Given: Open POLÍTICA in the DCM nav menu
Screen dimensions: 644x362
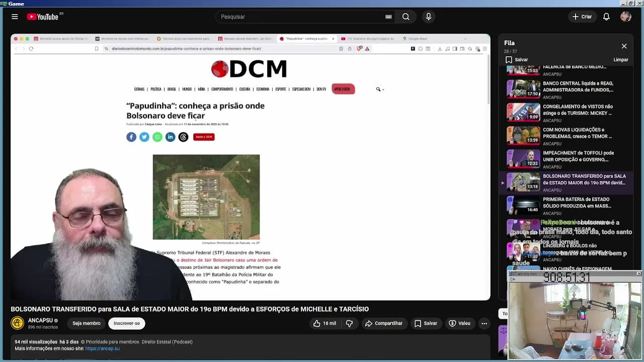Looking at the screenshot, I should click(x=156, y=89).
